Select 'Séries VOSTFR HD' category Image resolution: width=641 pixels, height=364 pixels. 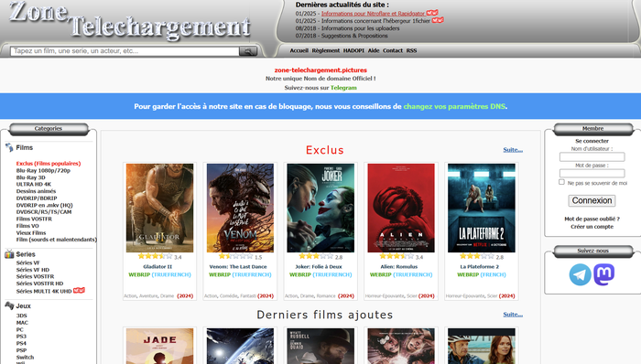tap(39, 284)
